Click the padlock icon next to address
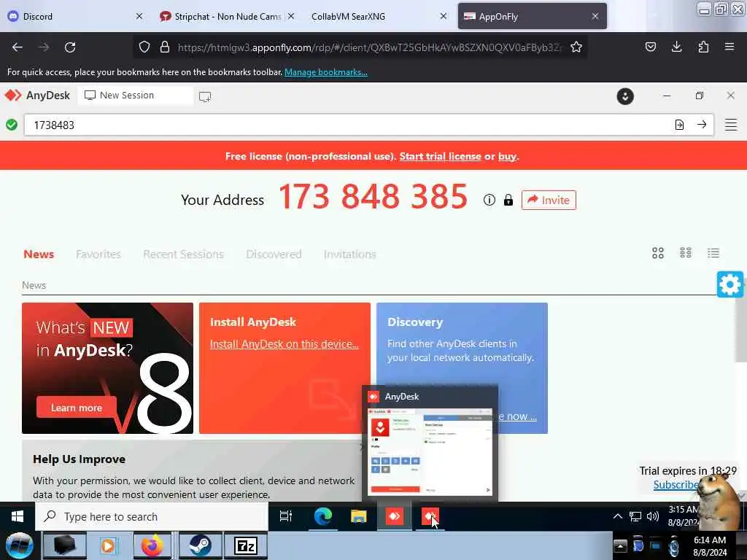The height and width of the screenshot is (560, 747). tap(508, 200)
